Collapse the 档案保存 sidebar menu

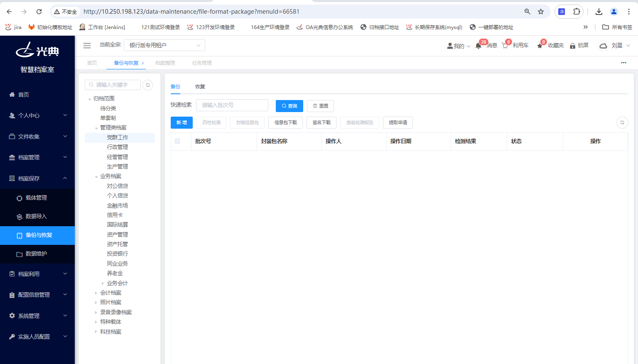[37, 178]
